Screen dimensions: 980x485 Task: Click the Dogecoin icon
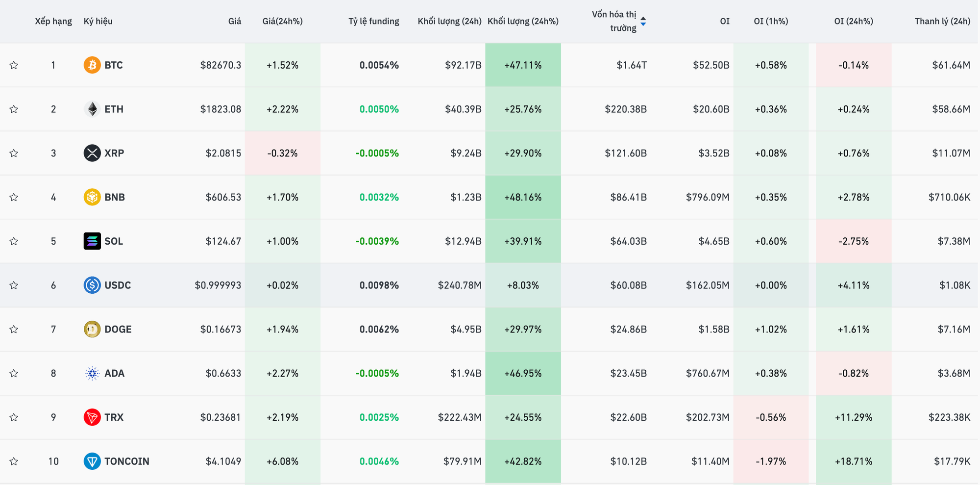point(92,329)
